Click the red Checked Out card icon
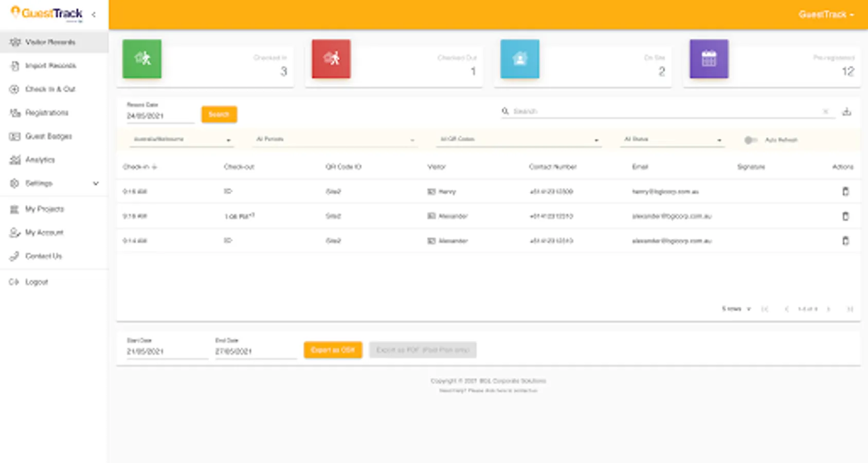868x463 pixels. click(x=331, y=59)
